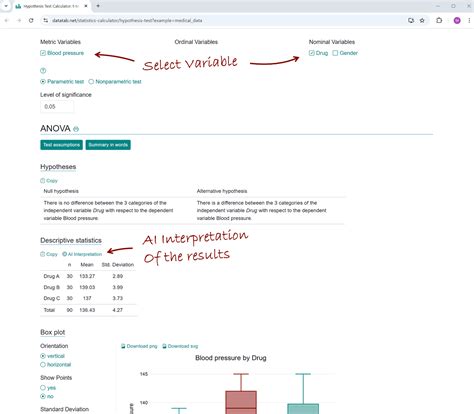Set Show Points to yes

tap(43, 388)
